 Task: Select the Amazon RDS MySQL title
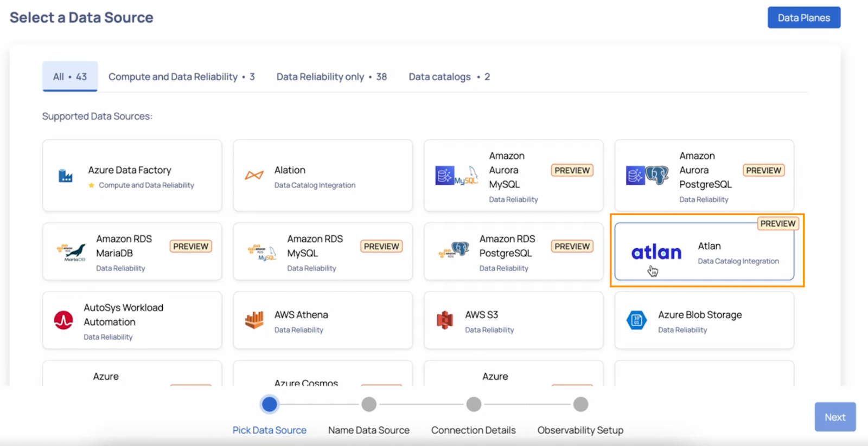point(315,246)
